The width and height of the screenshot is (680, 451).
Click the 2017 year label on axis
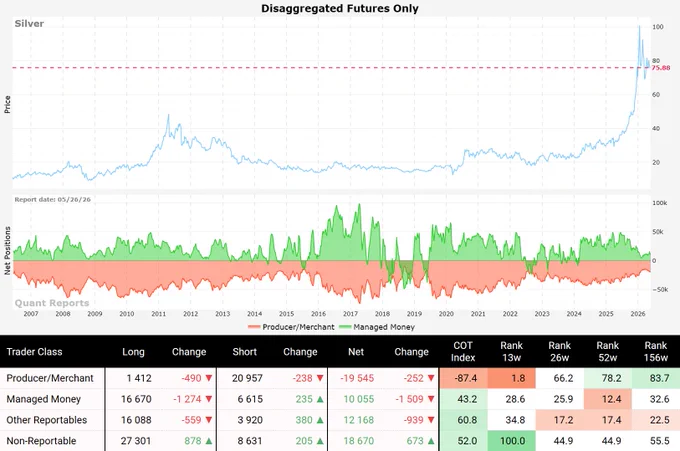[350, 314]
